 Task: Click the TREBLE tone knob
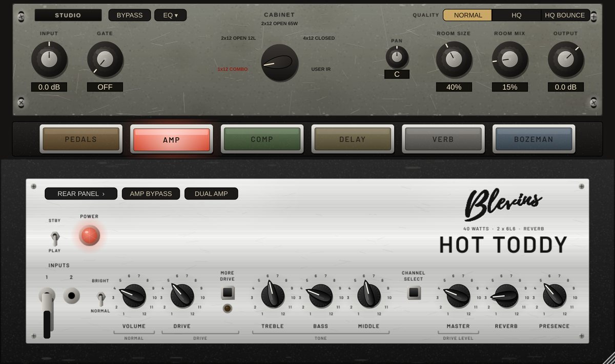tap(273, 295)
